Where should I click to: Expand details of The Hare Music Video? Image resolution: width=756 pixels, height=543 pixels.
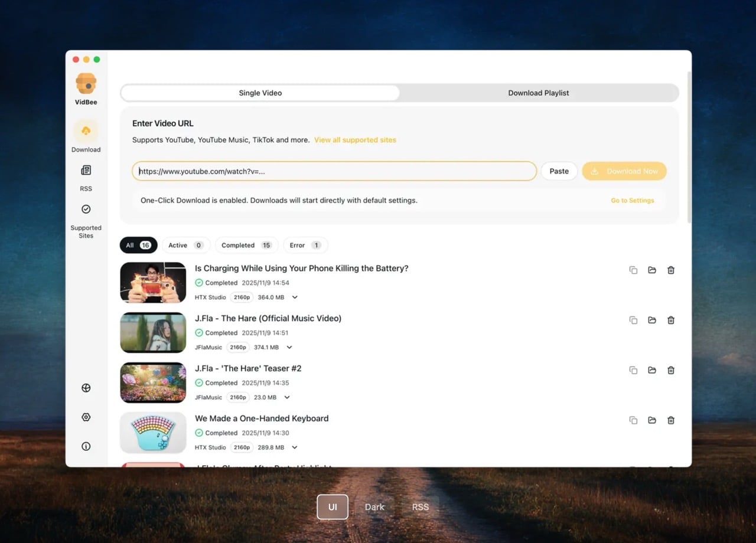(289, 348)
